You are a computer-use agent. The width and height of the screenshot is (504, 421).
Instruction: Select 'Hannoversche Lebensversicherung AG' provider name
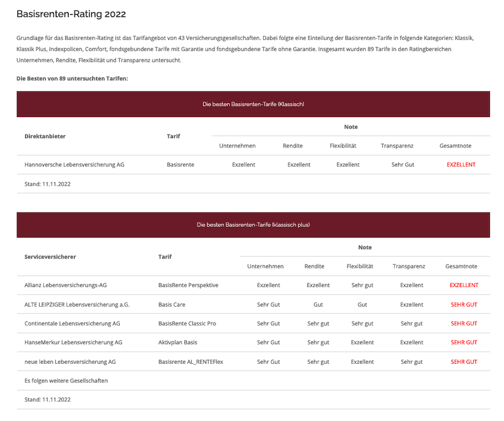click(74, 165)
